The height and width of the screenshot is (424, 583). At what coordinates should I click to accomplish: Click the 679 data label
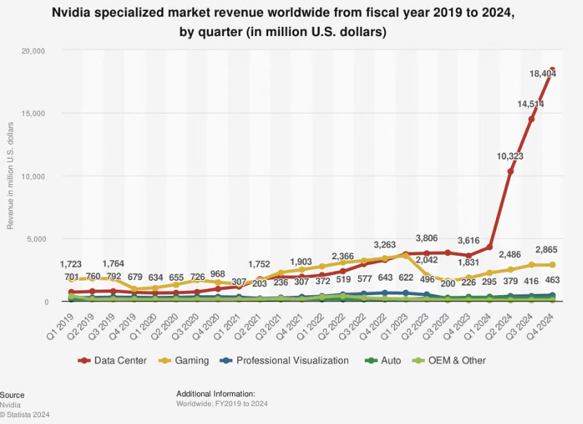135,277
